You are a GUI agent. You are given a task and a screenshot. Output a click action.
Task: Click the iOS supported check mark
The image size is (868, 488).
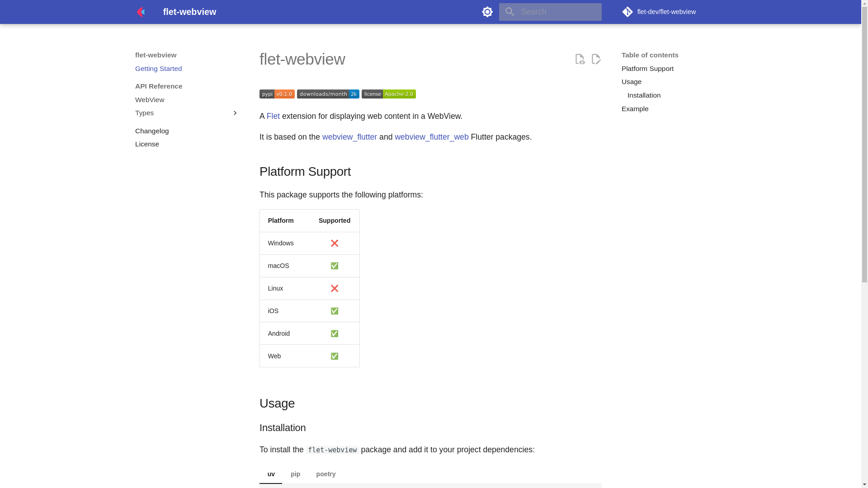335,311
